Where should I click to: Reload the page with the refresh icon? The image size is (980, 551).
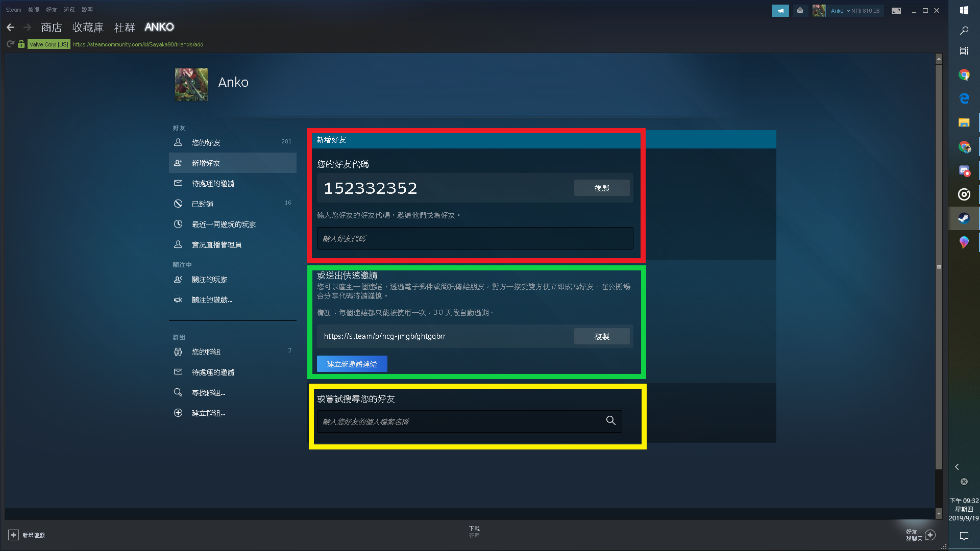point(10,44)
